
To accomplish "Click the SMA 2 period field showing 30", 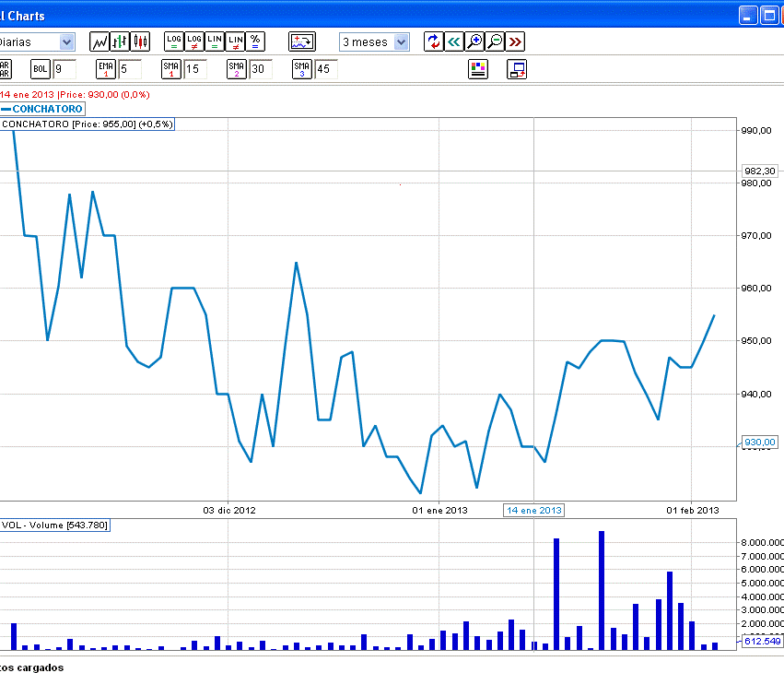I will coord(261,69).
